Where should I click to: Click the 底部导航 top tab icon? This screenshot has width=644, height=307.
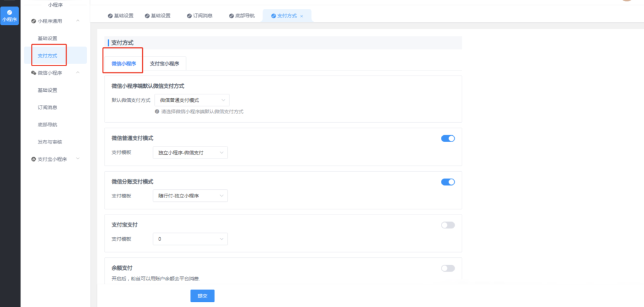click(x=231, y=15)
